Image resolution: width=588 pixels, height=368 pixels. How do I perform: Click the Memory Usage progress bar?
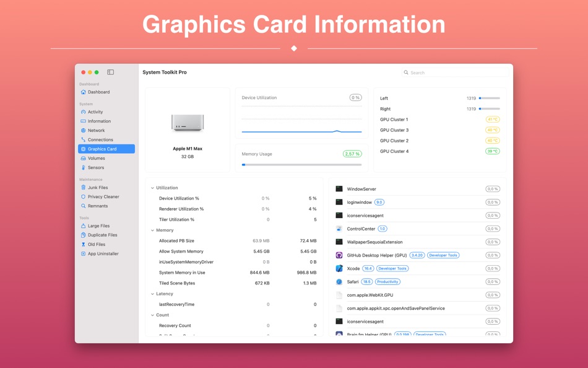point(301,165)
